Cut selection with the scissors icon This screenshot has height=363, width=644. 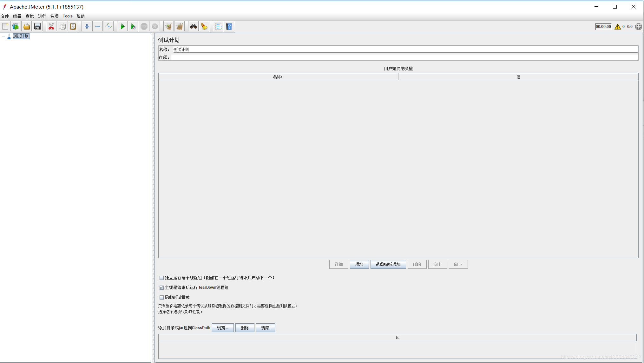[51, 27]
